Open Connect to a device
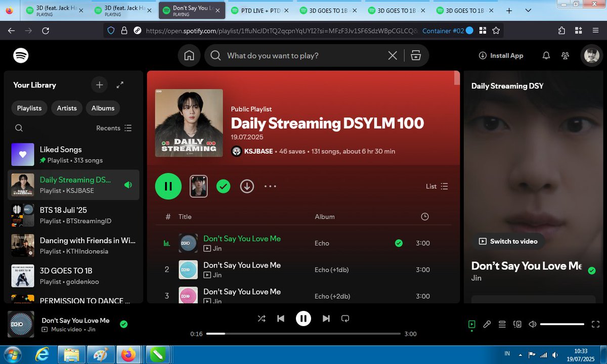Screen dimensions: 607x364 (x=517, y=324)
